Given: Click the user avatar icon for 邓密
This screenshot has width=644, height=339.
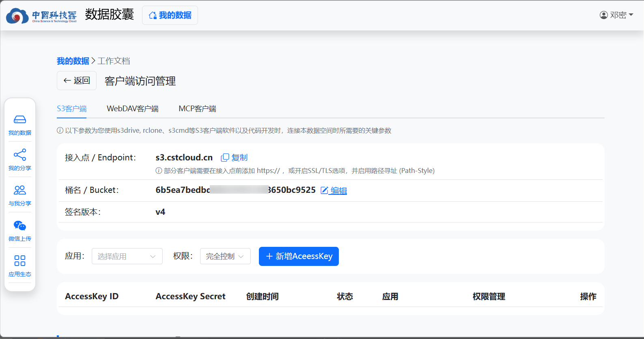Looking at the screenshot, I should pyautogui.click(x=603, y=15).
